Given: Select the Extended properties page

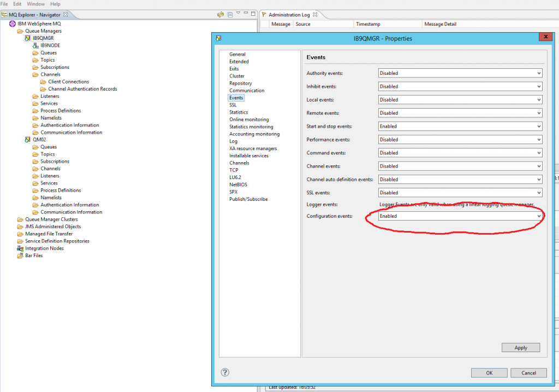Looking at the screenshot, I should tap(239, 61).
